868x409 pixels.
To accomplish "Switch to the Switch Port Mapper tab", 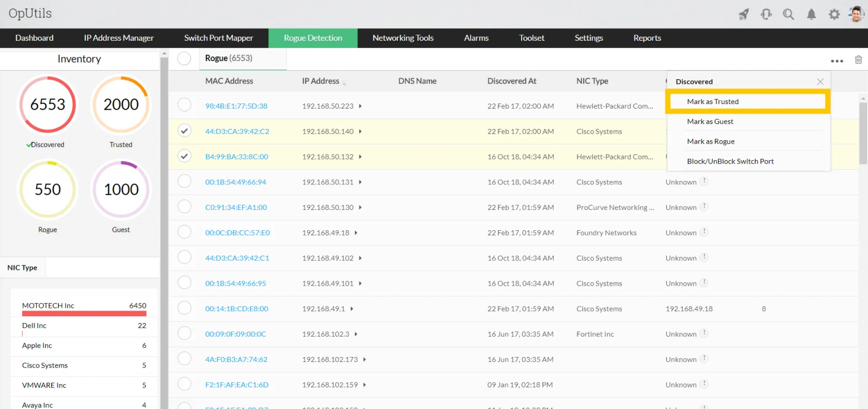I will click(219, 38).
